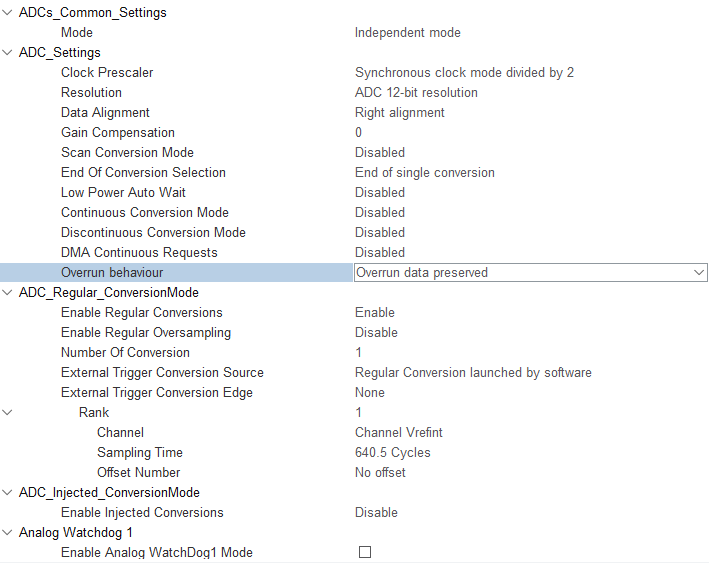Click the Number Of Conversion value
This screenshot has height=563, width=709.
tap(358, 352)
